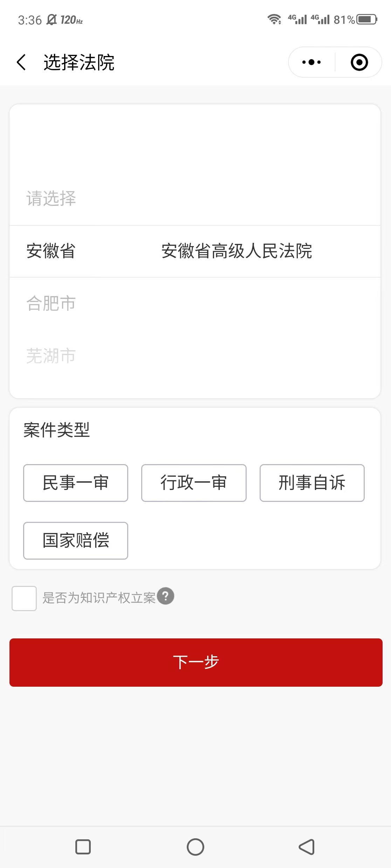Tap the Android home circle icon
Viewport: 391px width, 868px height.
click(195, 847)
